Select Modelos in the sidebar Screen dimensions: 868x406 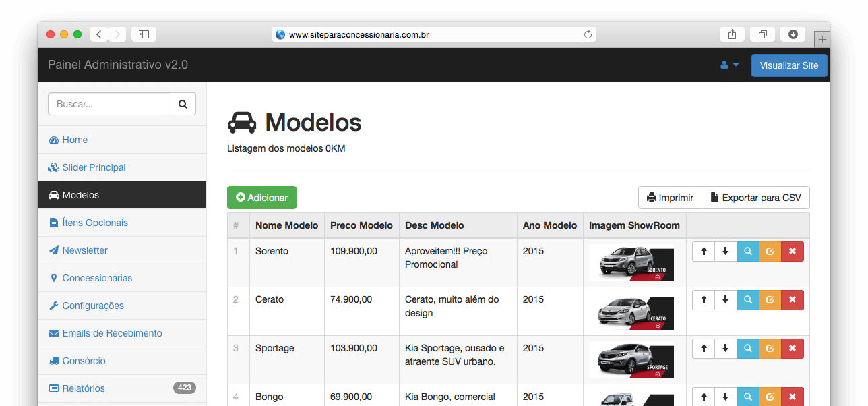122,195
